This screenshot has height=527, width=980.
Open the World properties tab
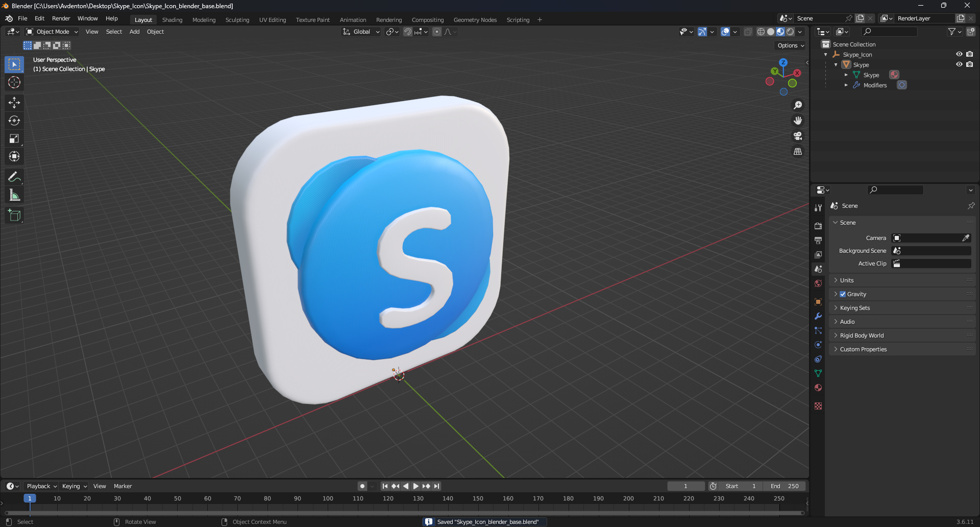pos(818,283)
